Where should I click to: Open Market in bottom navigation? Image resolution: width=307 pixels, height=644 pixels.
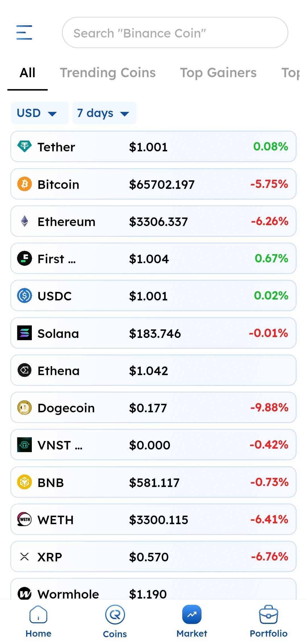(x=192, y=621)
